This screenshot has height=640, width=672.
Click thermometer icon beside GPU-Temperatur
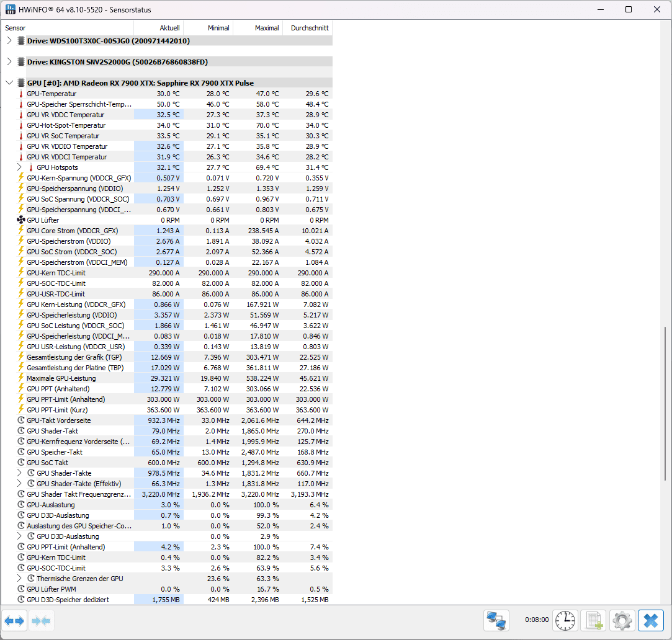[21, 94]
